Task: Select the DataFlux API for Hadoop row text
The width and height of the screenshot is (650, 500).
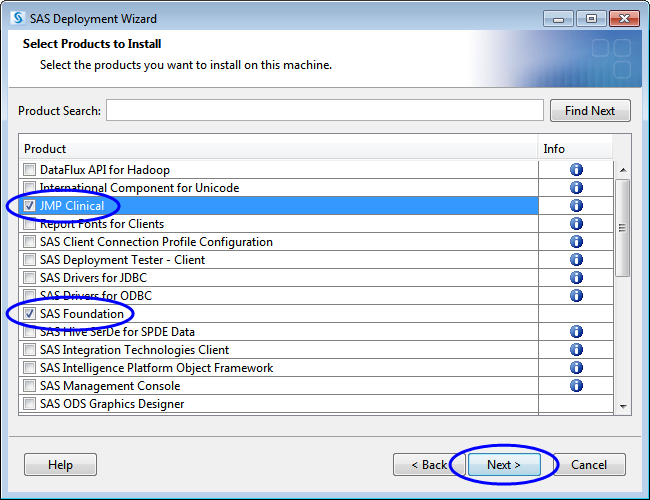Action: (104, 170)
